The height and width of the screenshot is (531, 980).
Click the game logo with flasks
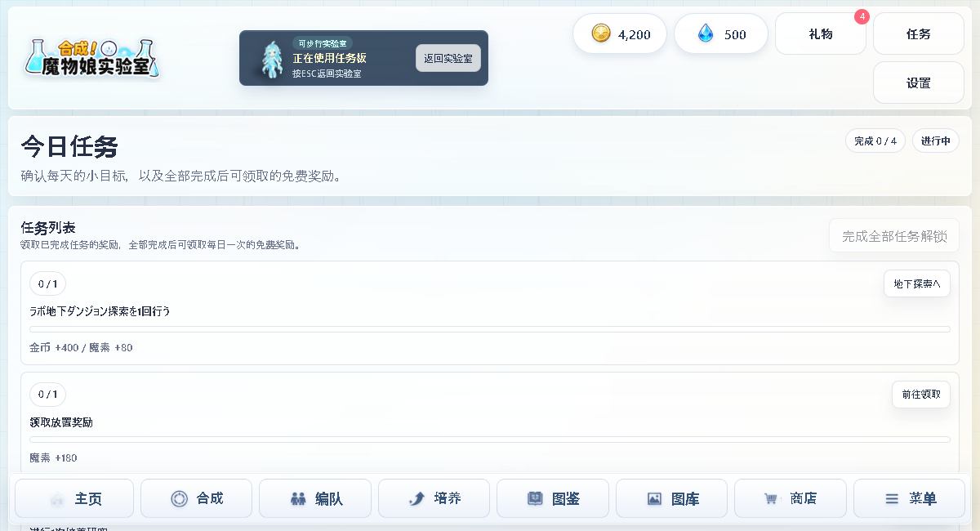(x=91, y=59)
